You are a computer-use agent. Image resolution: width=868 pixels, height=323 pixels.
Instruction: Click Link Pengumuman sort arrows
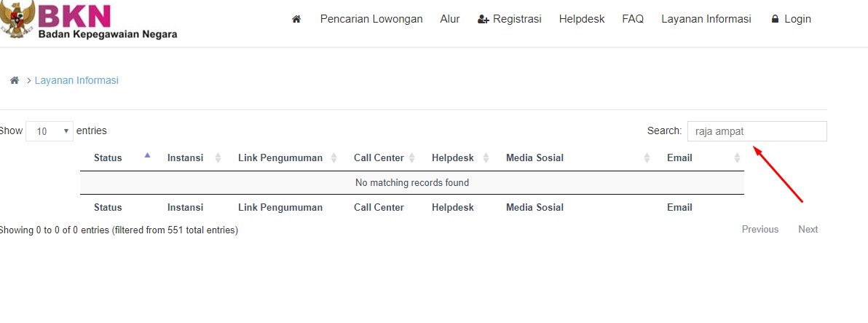[x=334, y=158]
